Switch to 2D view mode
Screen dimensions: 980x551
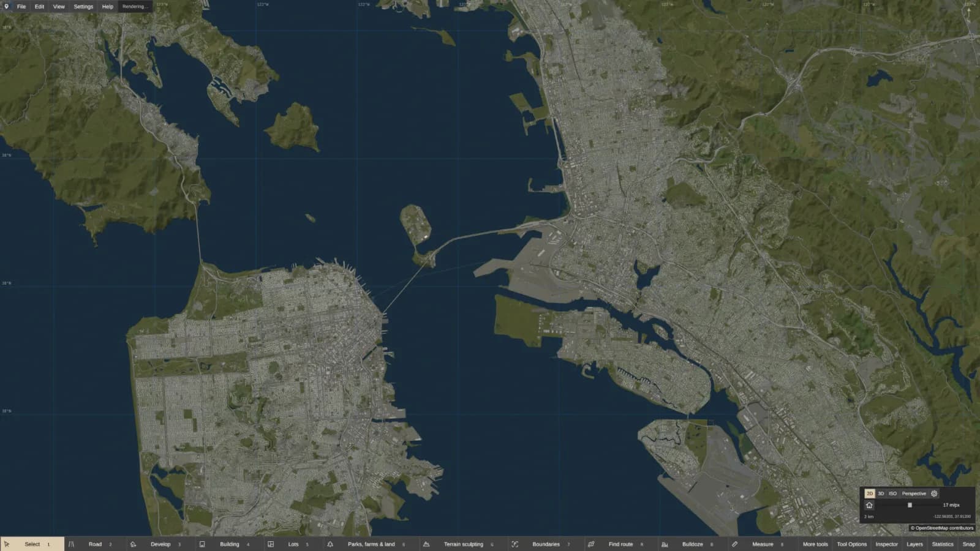pyautogui.click(x=870, y=493)
